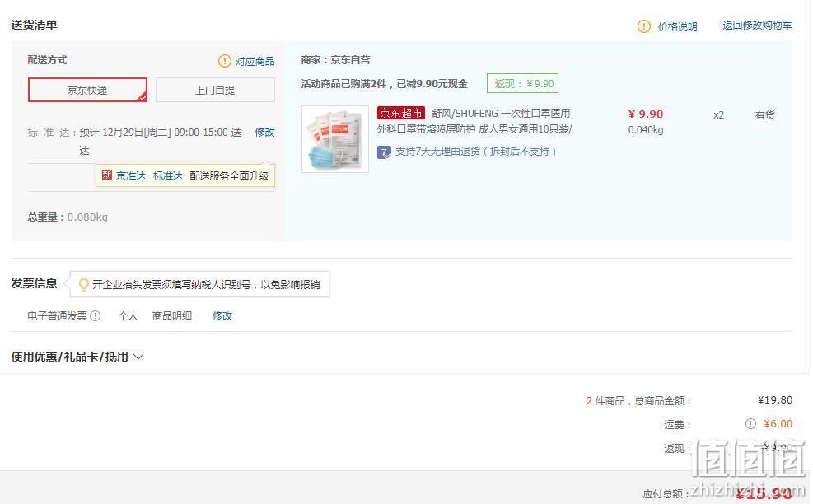Click the price explanation warning icon

click(643, 26)
